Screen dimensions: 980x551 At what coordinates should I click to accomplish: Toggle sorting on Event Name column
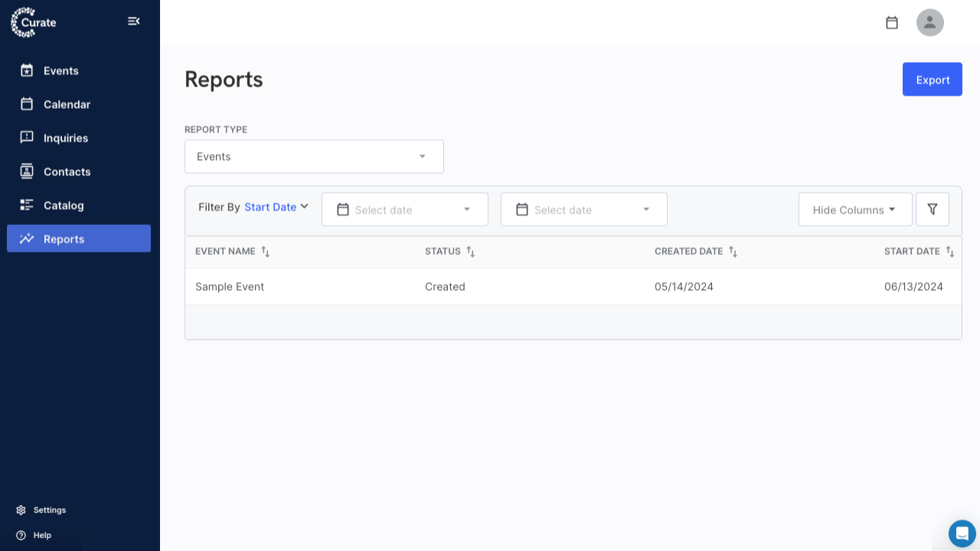point(266,251)
